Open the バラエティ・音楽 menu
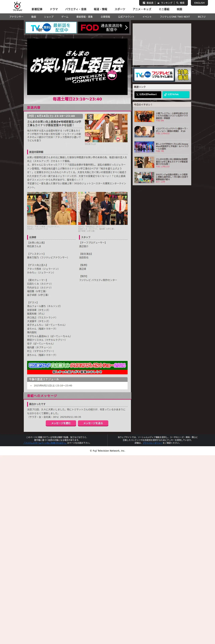This screenshot has height=644, width=215. point(76,9)
